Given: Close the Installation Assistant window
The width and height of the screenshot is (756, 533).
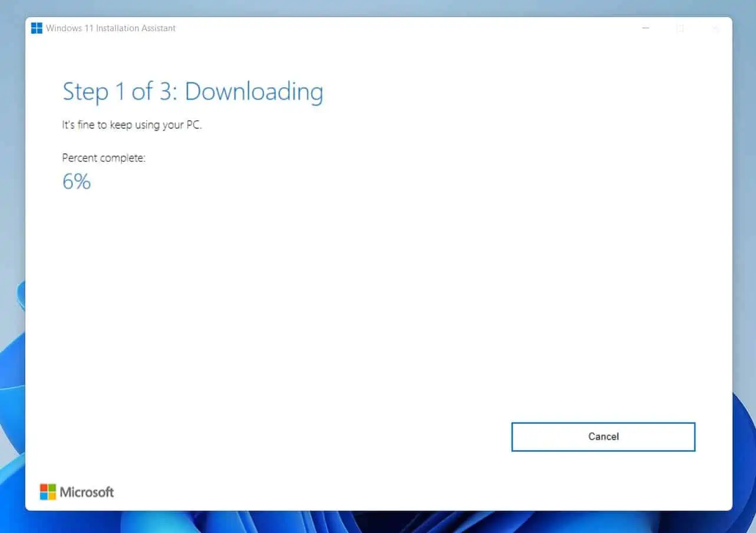Looking at the screenshot, I should pyautogui.click(x=715, y=28).
